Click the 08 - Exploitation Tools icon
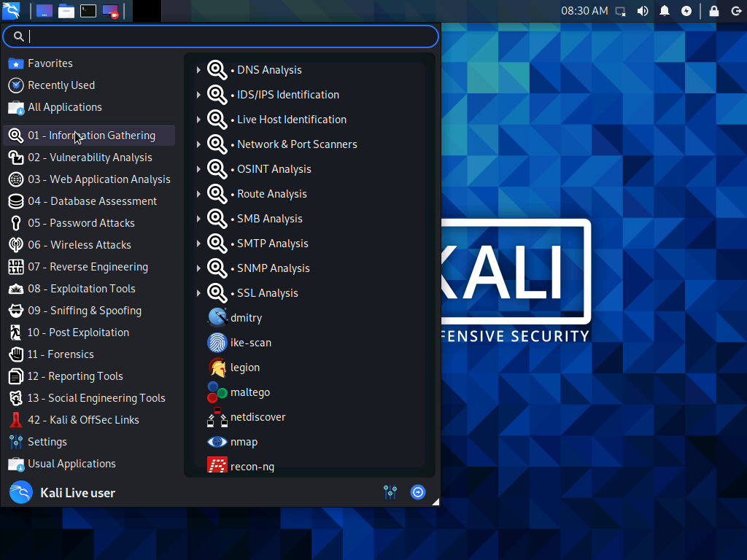The width and height of the screenshot is (747, 560). (x=16, y=289)
